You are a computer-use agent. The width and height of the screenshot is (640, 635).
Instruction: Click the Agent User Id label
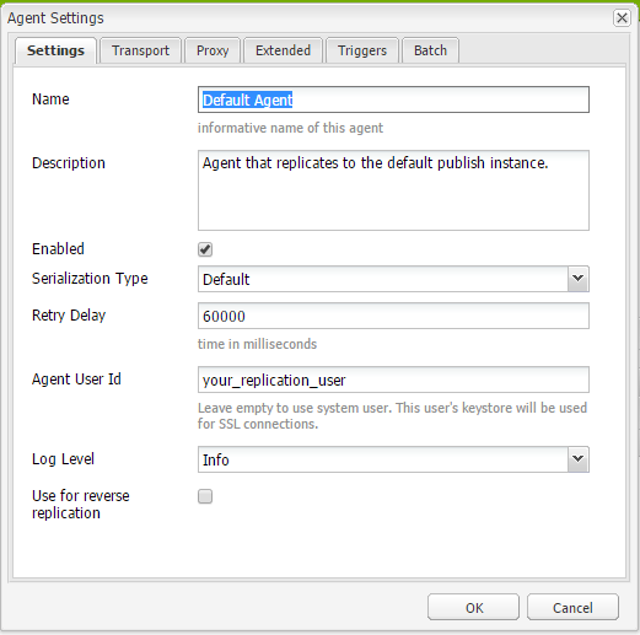click(x=76, y=379)
